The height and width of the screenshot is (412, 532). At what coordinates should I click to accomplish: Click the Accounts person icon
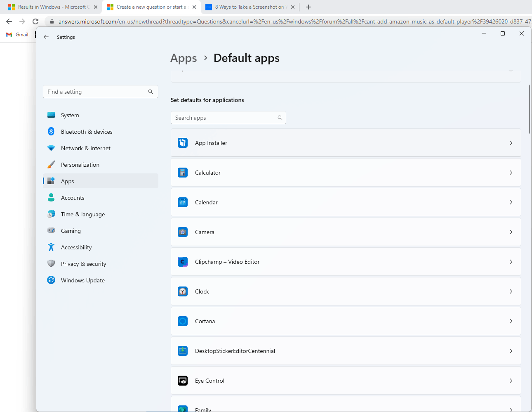(51, 197)
